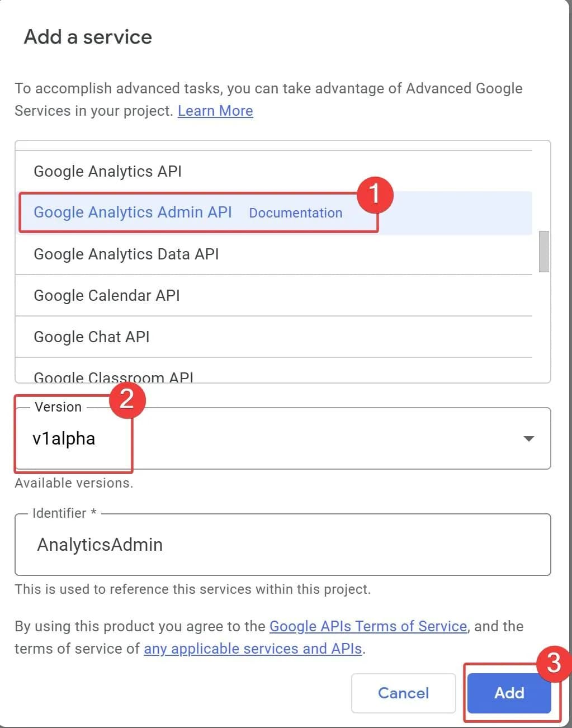
Task: Click red annotation badge number 3
Action: pos(553,664)
